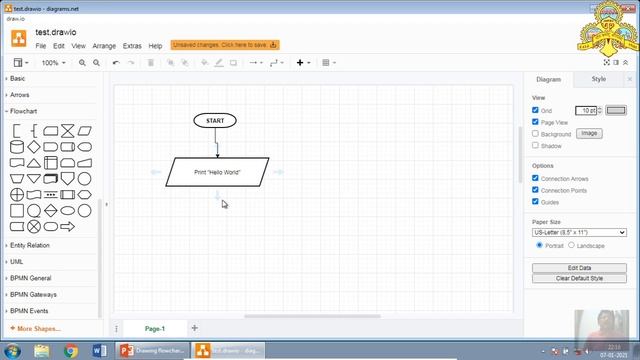The height and width of the screenshot is (360, 640).
Task: Pick the right arrow flowchart shape
Action: [x=68, y=227]
